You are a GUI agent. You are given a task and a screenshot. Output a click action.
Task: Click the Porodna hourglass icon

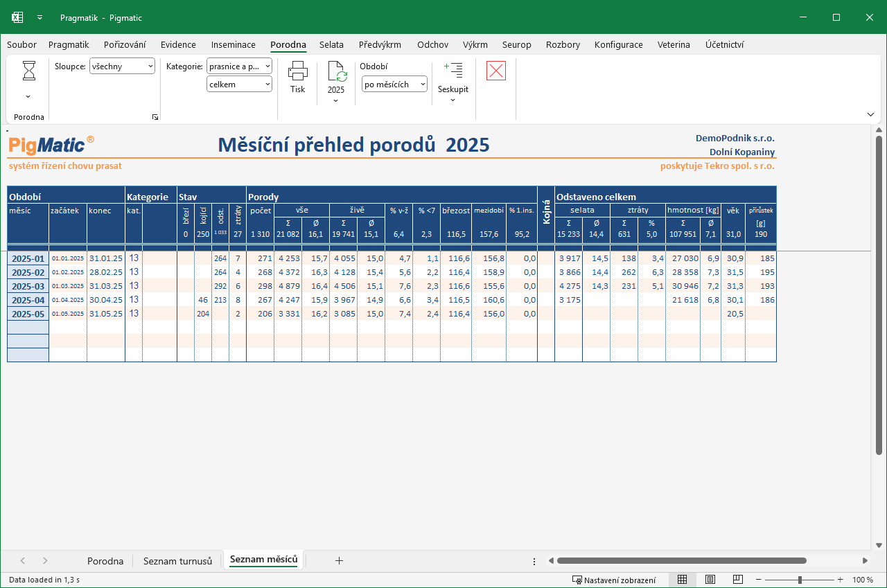[29, 71]
